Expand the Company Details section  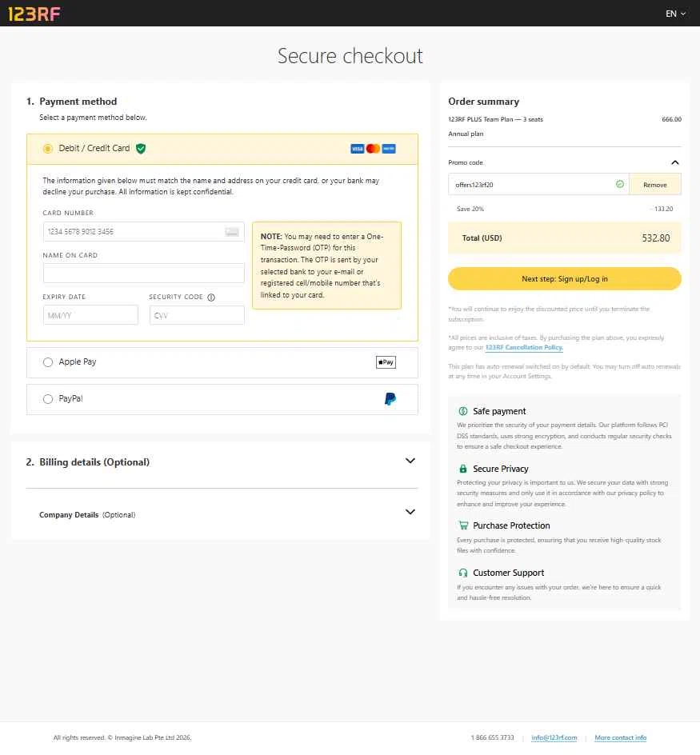pos(410,512)
